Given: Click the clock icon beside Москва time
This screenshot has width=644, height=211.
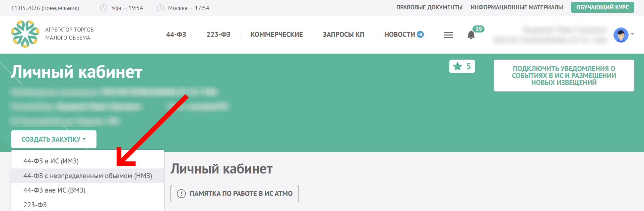Looking at the screenshot, I should tap(160, 8).
